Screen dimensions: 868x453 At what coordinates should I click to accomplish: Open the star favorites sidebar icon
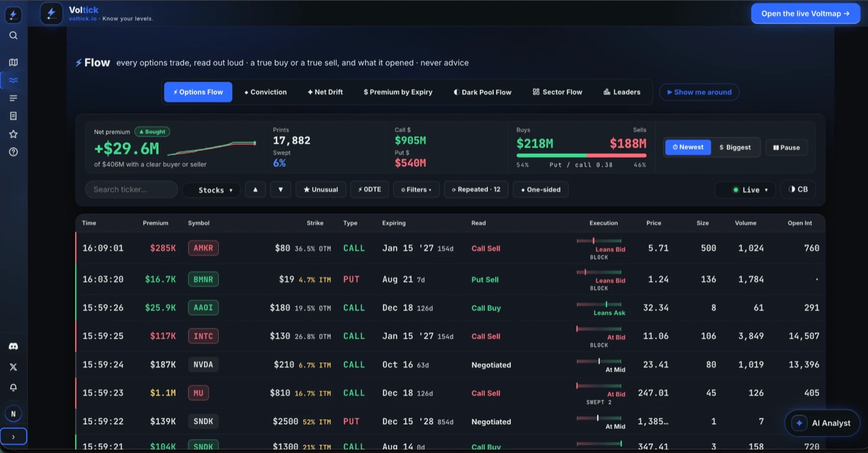click(x=13, y=134)
